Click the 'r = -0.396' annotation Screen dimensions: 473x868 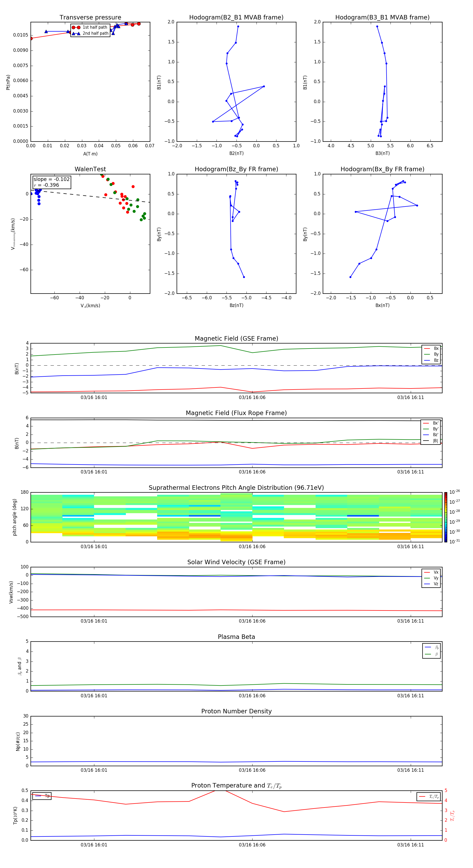pyautogui.click(x=47, y=185)
